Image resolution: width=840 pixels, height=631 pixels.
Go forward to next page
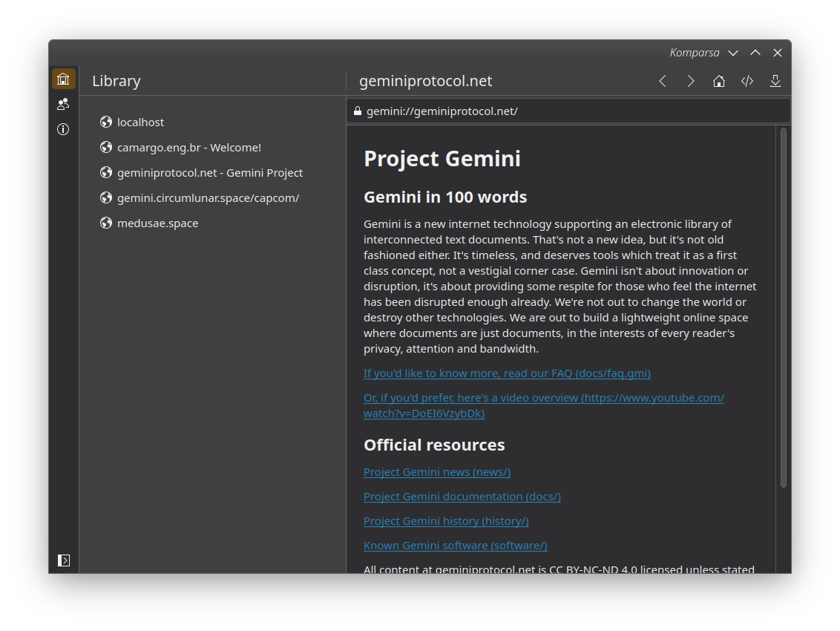click(691, 81)
